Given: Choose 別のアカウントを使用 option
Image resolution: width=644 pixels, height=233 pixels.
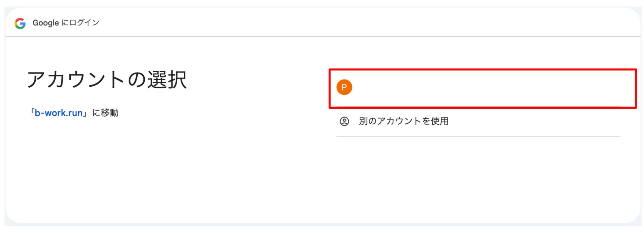Looking at the screenshot, I should click(x=403, y=121).
